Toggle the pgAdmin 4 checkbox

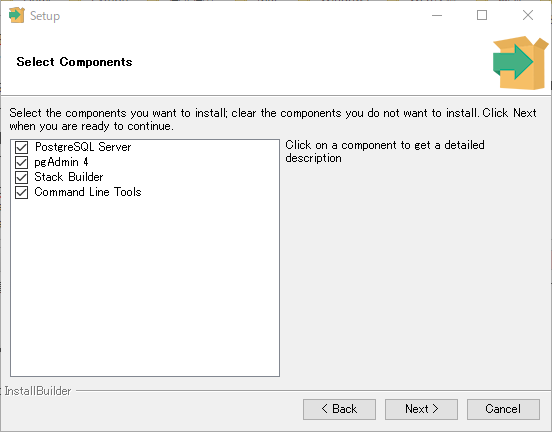click(21, 162)
